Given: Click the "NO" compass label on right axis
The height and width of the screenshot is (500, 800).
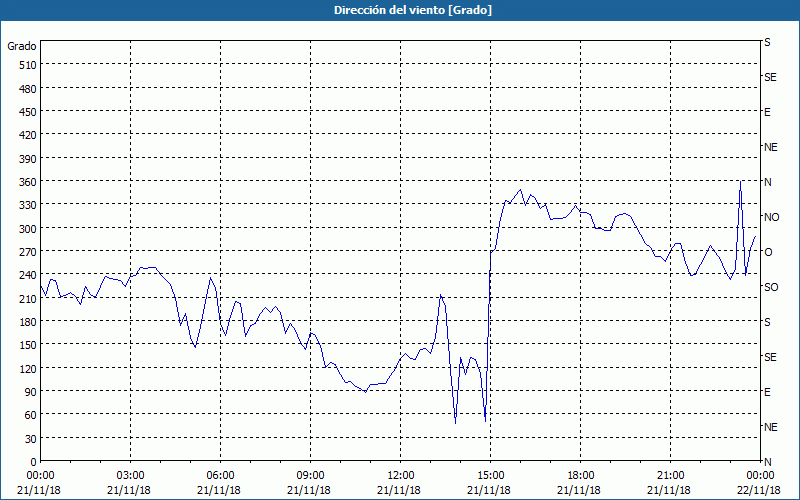Looking at the screenshot, I should pos(772,217).
